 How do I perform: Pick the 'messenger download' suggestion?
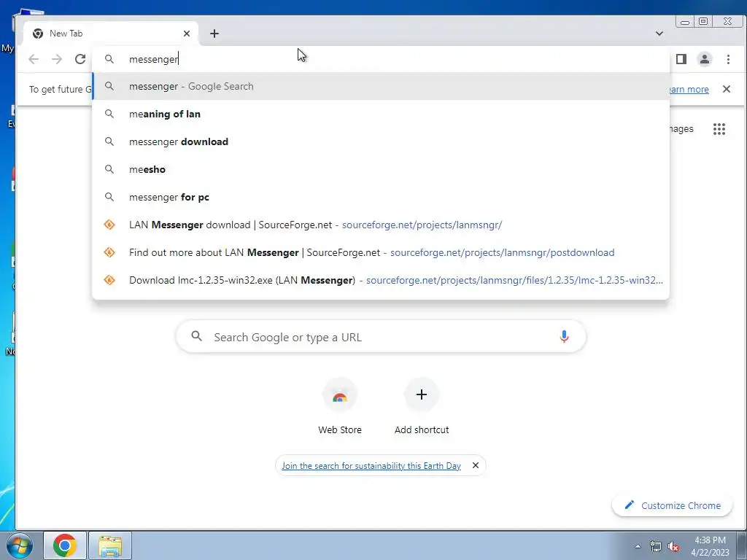[x=381, y=141]
